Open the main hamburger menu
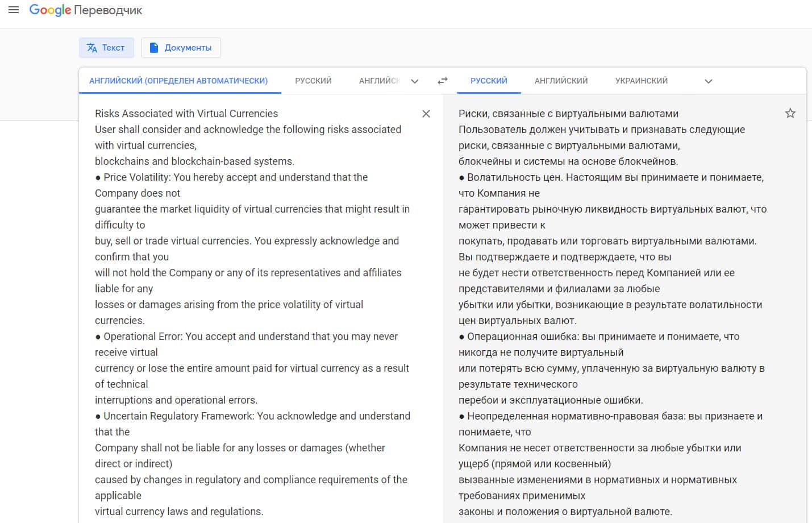 point(14,10)
